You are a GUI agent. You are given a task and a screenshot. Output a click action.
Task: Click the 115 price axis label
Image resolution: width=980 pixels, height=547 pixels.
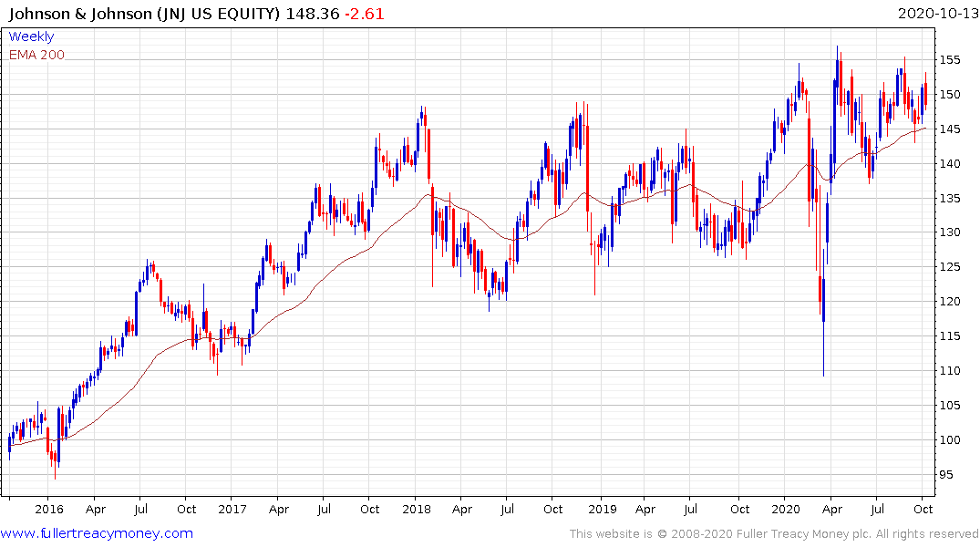pyautogui.click(x=950, y=336)
